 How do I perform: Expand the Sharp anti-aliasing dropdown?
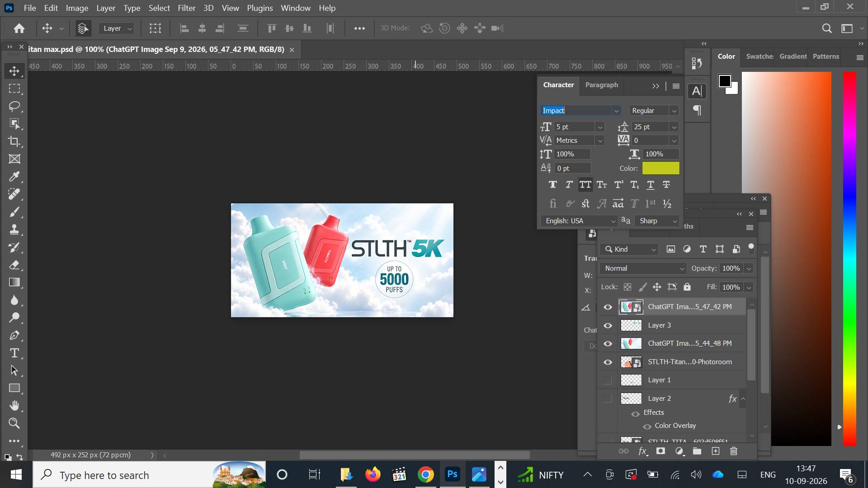(657, 221)
